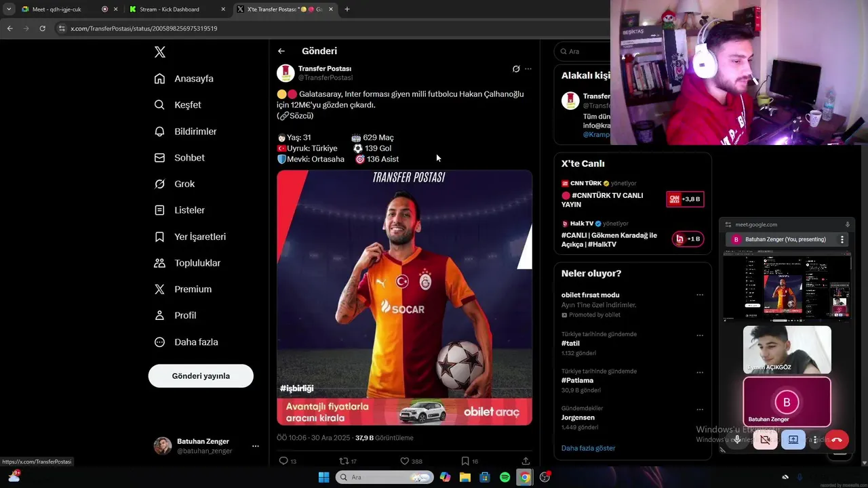Click Chrome icon on the taskbar
The width and height of the screenshot is (868, 488).
pos(524,477)
